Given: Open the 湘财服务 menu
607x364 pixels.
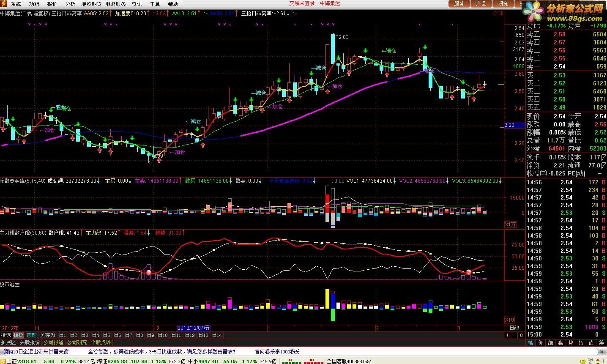Looking at the screenshot, I should pos(115,4).
